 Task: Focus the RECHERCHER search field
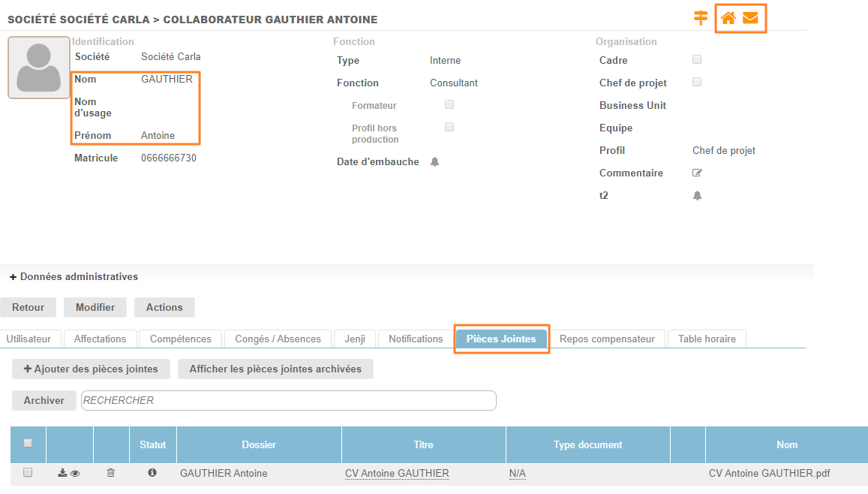288,401
